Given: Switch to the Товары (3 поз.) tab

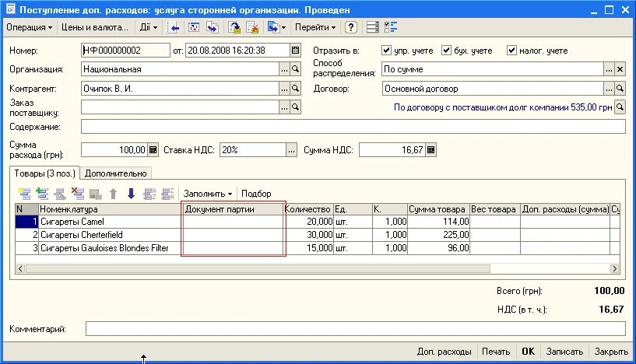Looking at the screenshot, I should coord(44,173).
